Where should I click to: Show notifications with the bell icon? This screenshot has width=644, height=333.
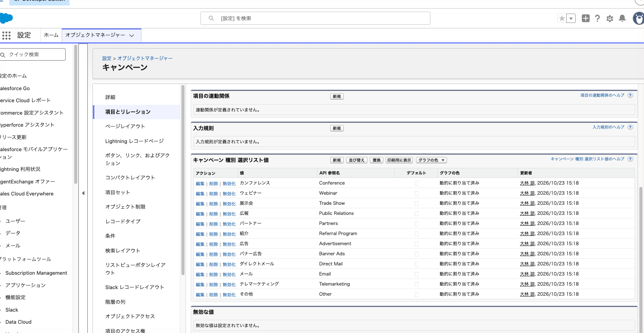point(622,18)
